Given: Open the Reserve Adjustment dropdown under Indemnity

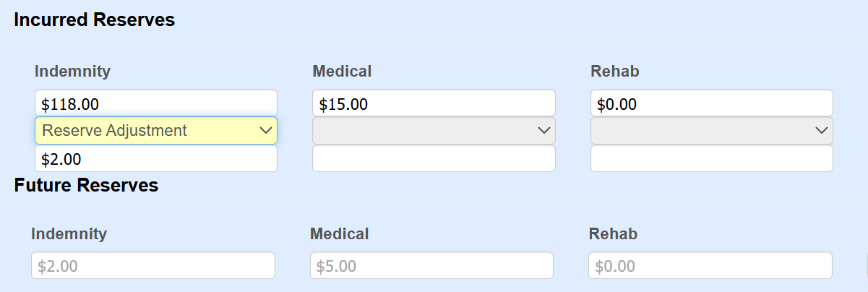Looking at the screenshot, I should pos(155,131).
